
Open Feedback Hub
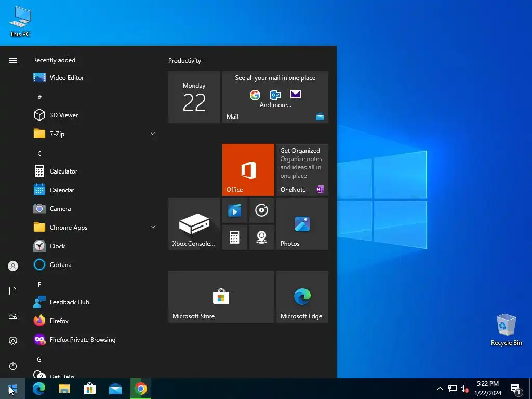tap(94, 302)
